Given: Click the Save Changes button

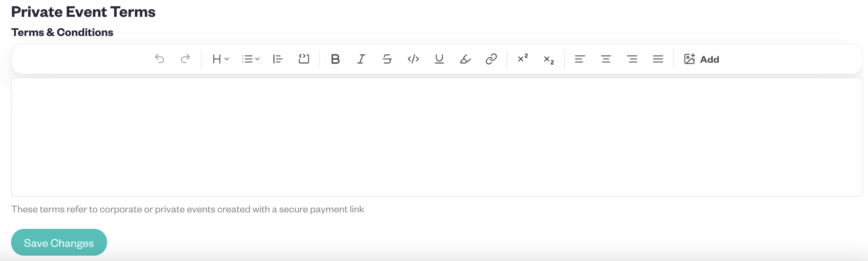Looking at the screenshot, I should (x=59, y=242).
